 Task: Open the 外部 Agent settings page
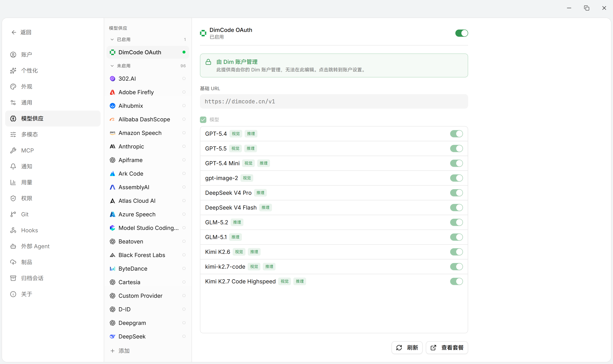[53, 246]
